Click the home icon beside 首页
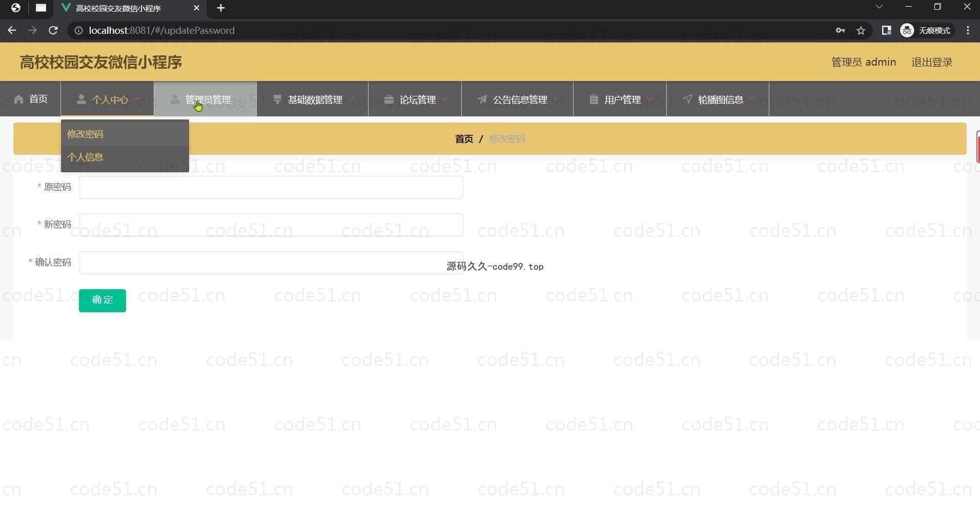 point(19,99)
